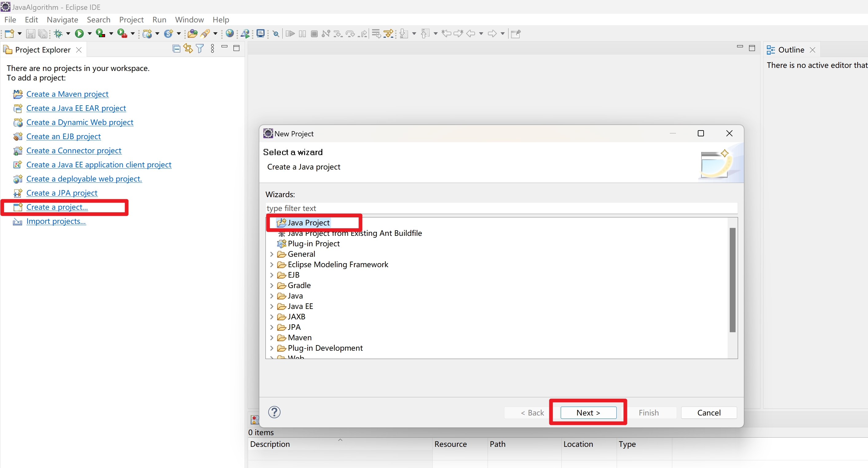This screenshot has height=468, width=868.
Task: Expand the Java EE wizard folder
Action: tap(272, 306)
